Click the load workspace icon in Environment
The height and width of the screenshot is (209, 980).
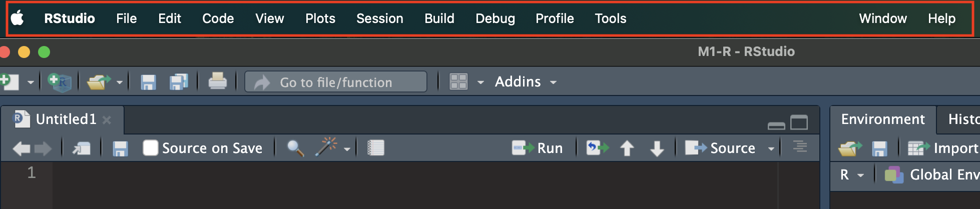tap(850, 148)
